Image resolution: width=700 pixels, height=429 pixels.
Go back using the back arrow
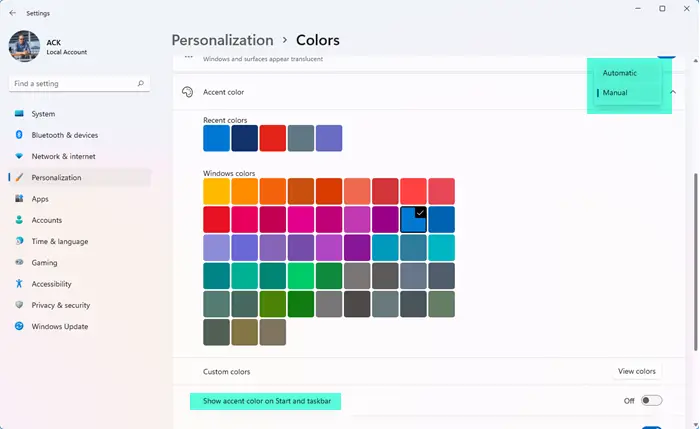click(12, 13)
